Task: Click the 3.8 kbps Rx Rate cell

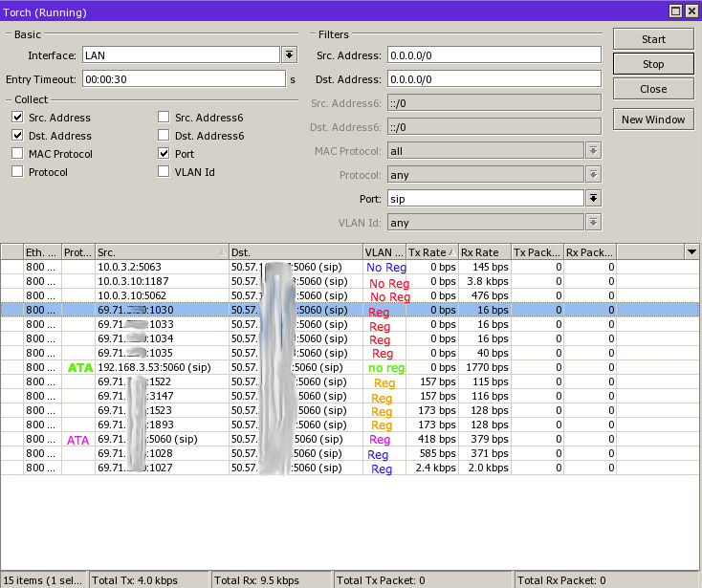Action: click(484, 281)
